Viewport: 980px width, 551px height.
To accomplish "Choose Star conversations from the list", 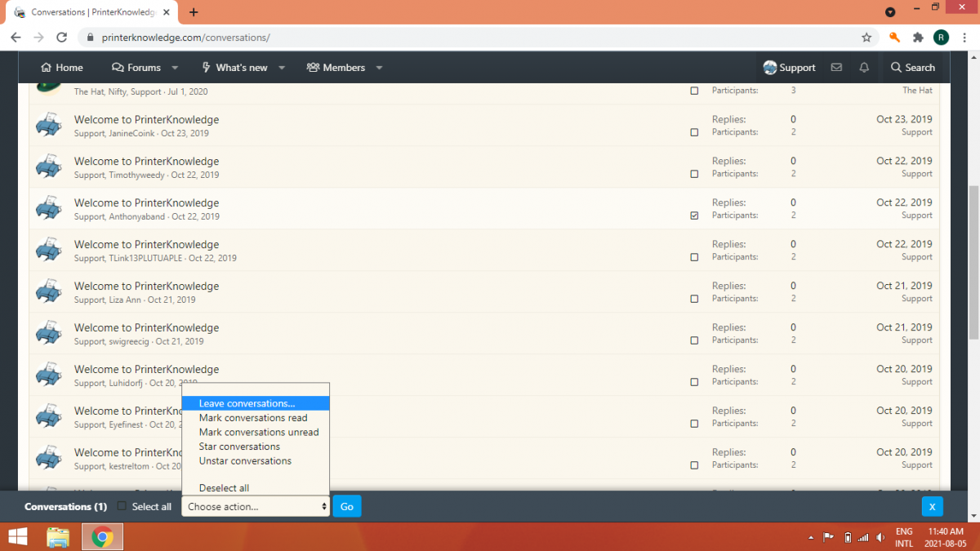I will pos(239,447).
